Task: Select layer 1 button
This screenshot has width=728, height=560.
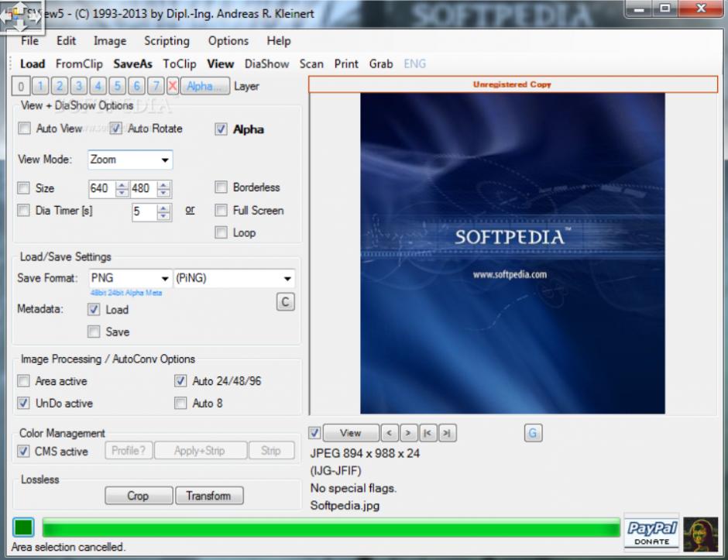Action: (40, 86)
